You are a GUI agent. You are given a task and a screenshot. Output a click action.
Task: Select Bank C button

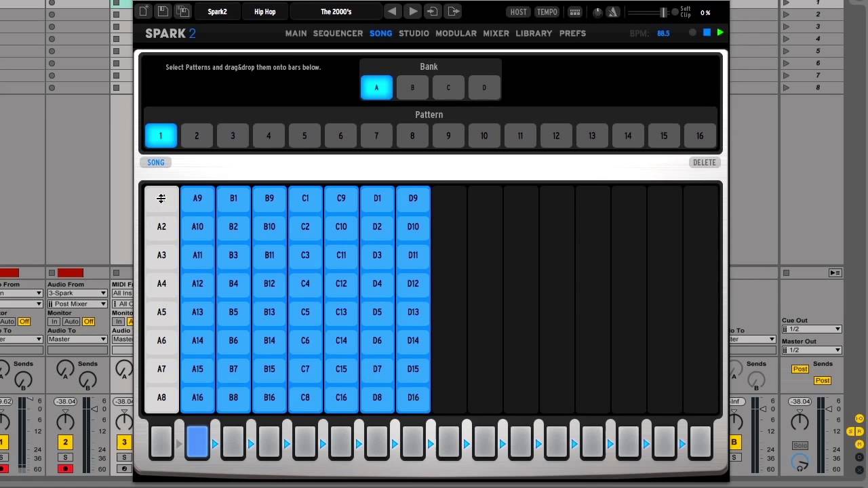click(448, 87)
